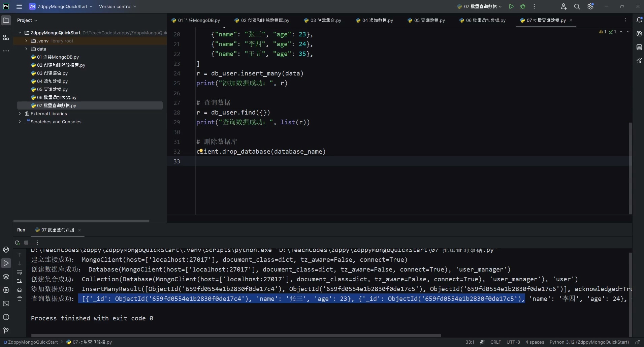
Task: Open the Database tool window
Action: tap(639, 47)
